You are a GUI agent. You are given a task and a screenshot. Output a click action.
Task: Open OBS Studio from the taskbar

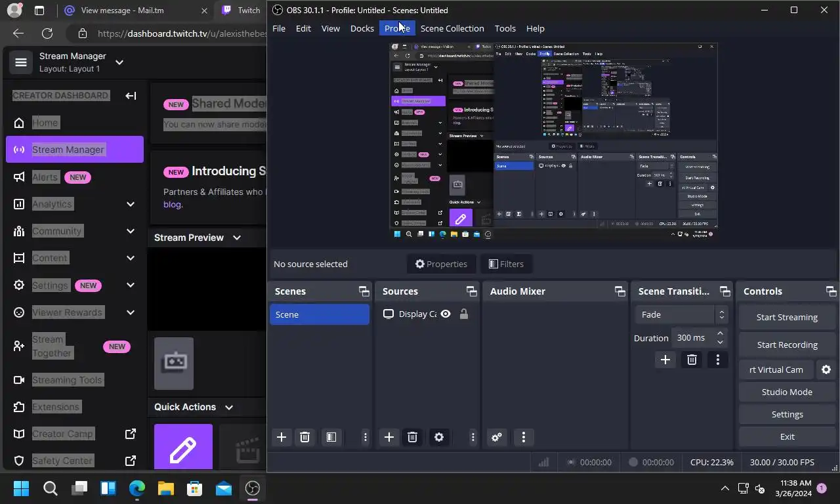[253, 488]
